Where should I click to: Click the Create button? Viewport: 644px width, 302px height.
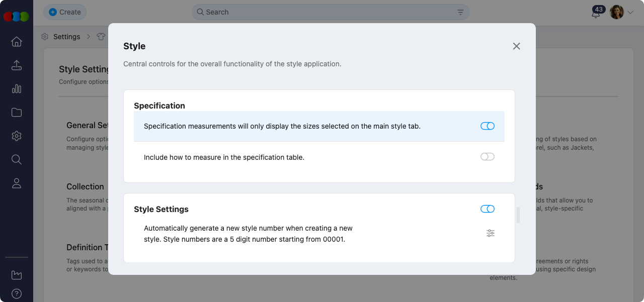(x=65, y=12)
